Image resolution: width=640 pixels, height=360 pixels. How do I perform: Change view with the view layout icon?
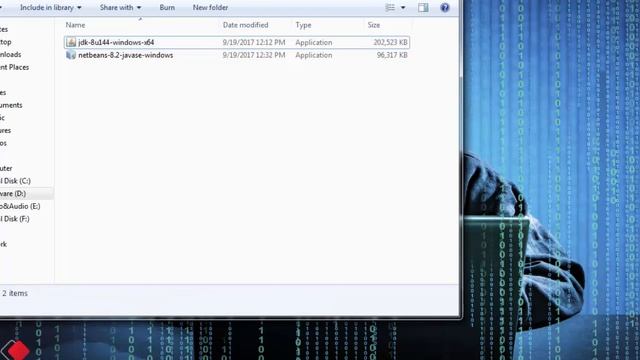click(x=390, y=7)
